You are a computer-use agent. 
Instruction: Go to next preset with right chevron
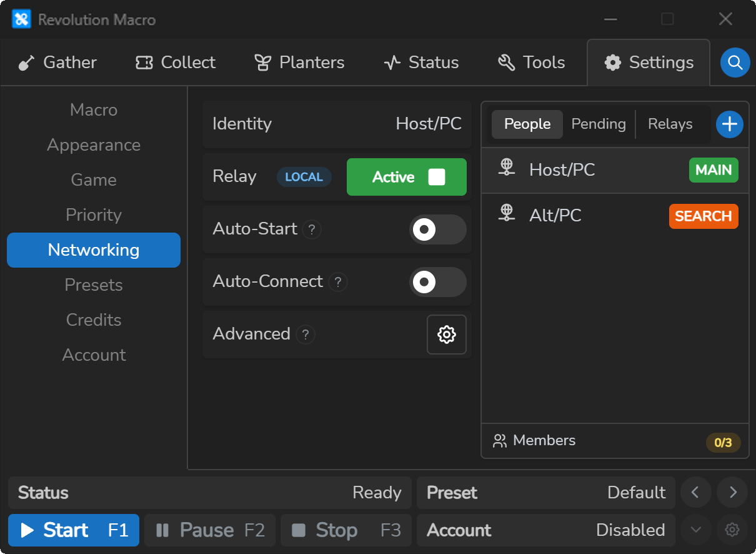point(733,493)
